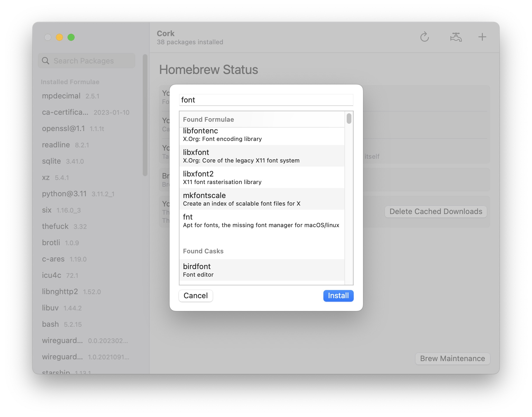Click Delete Cached Downloads button
The height and width of the screenshot is (417, 532).
436,211
